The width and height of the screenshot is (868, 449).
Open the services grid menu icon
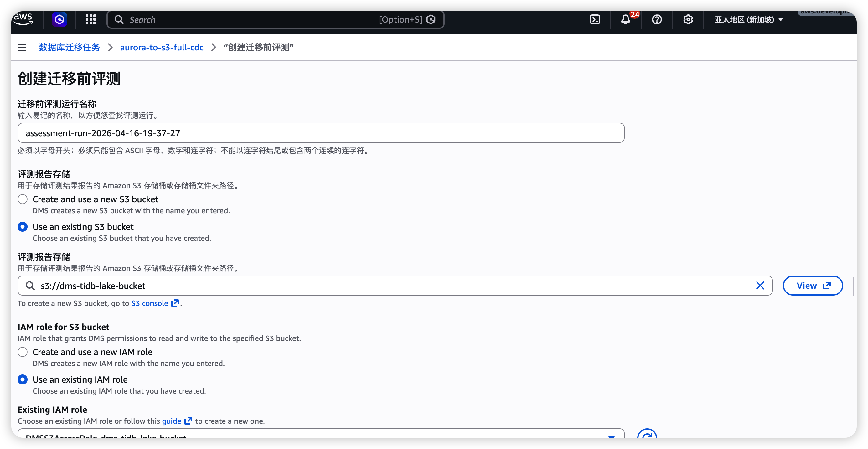pos(90,19)
